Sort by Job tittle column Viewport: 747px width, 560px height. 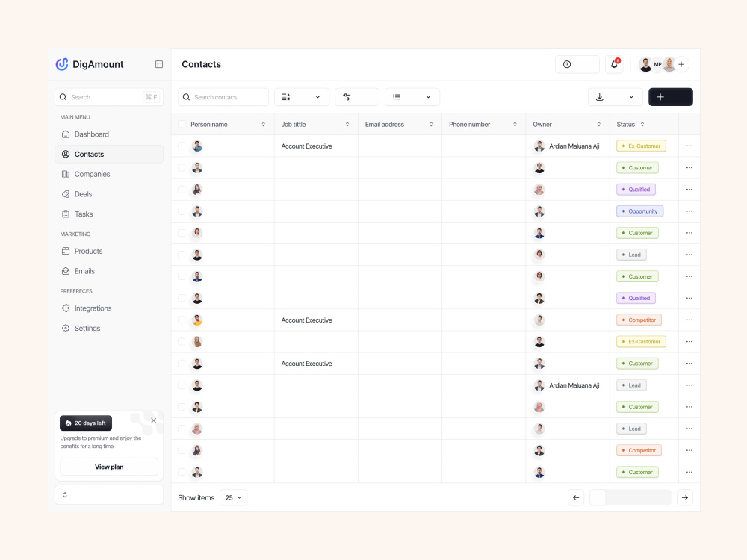[347, 124]
